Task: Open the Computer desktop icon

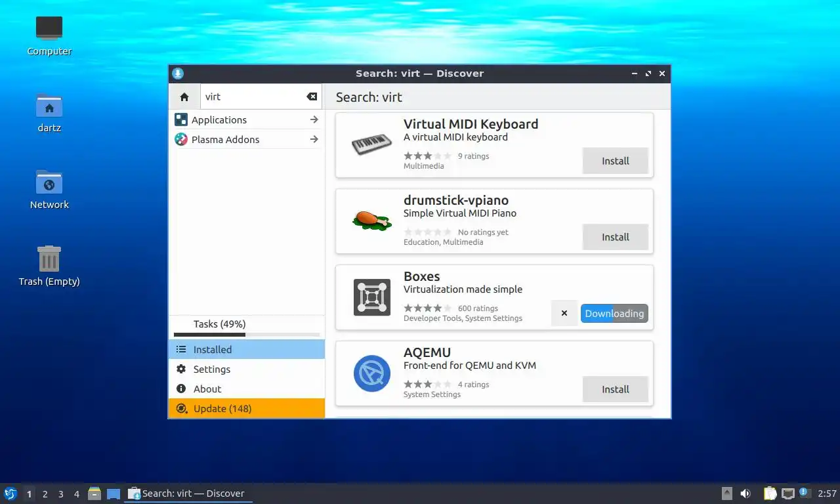Action: click(49, 35)
